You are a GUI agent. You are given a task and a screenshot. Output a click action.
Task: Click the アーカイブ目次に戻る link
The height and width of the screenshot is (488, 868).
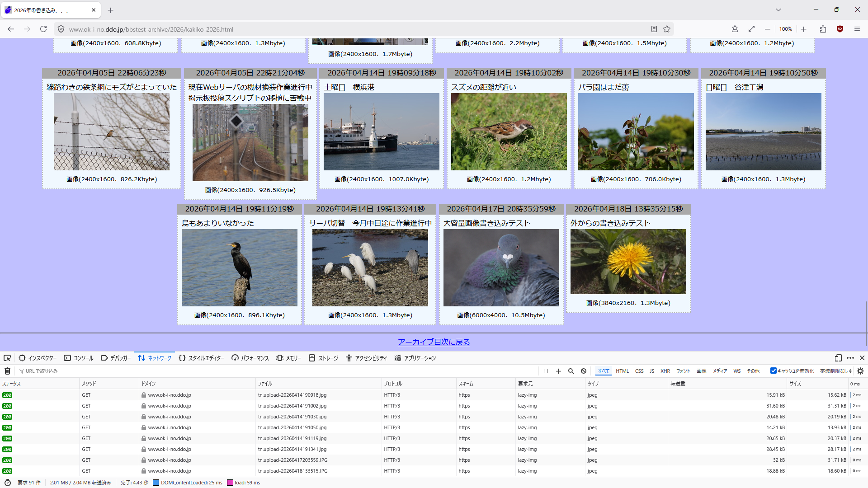tap(434, 342)
